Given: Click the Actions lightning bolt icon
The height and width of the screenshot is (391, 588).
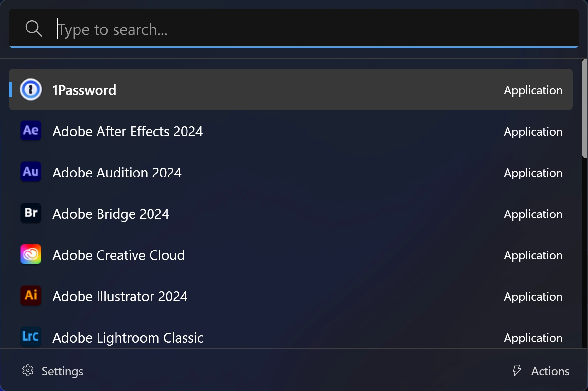Looking at the screenshot, I should coord(517,371).
